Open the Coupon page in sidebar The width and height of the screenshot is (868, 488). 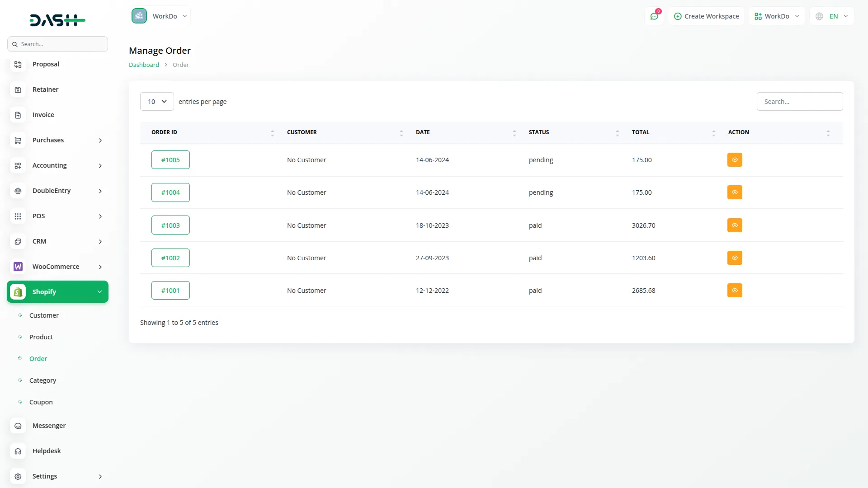(41, 402)
